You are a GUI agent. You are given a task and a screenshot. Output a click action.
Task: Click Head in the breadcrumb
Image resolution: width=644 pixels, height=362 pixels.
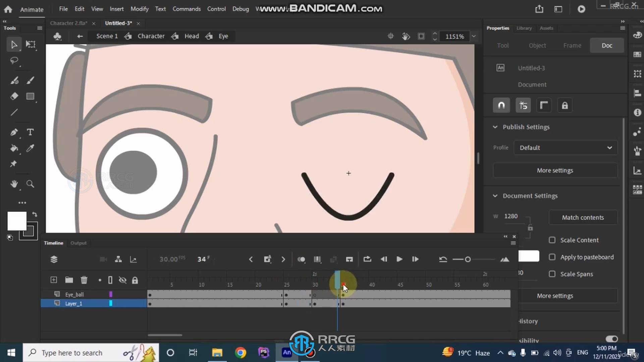pos(192,36)
